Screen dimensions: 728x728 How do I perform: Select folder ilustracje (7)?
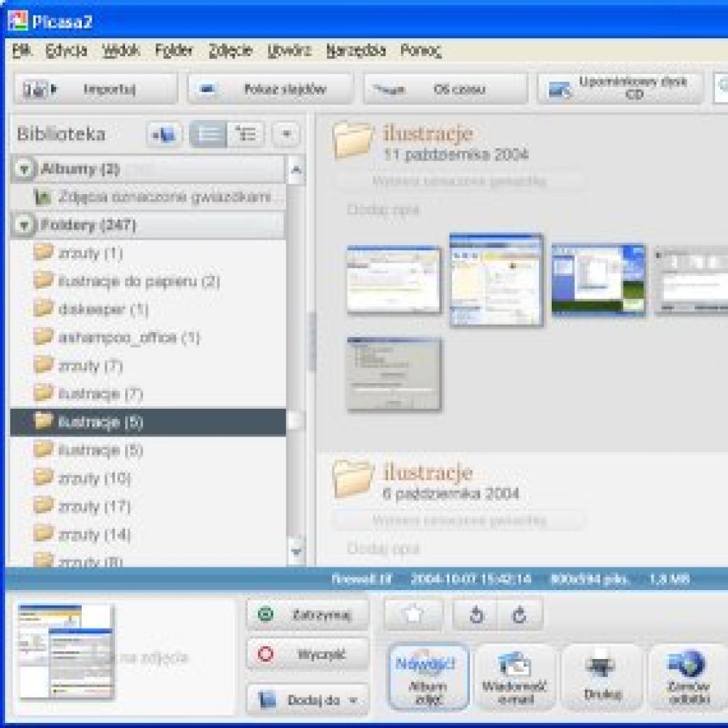148,394
